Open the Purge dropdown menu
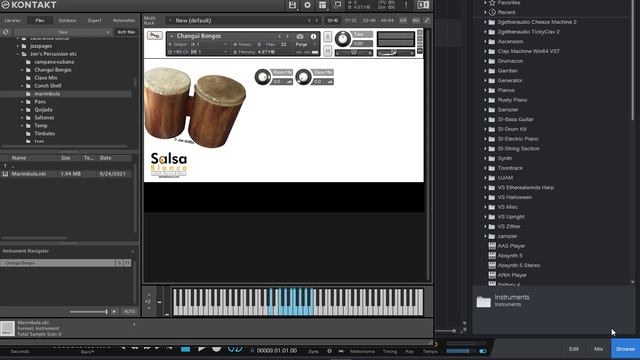 tap(306, 44)
